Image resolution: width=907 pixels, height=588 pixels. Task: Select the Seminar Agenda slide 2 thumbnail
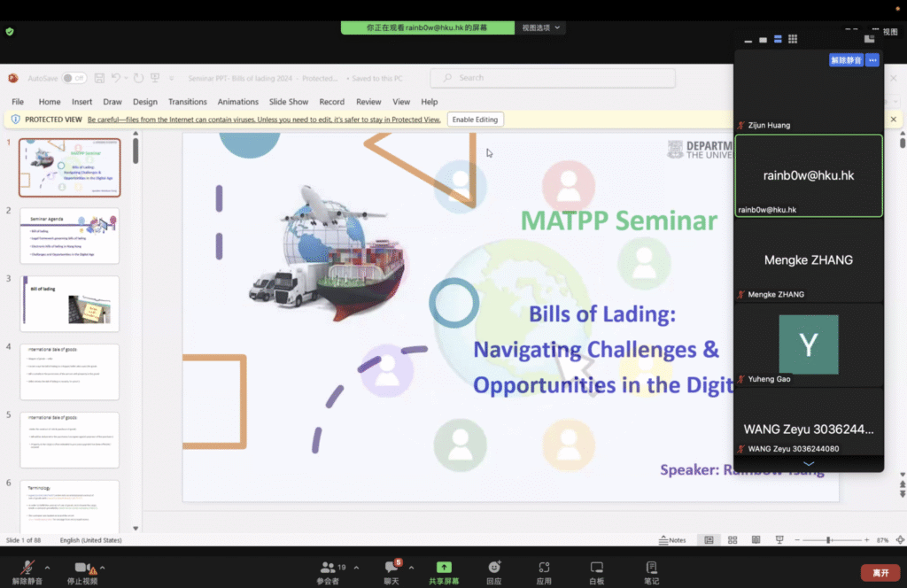click(x=69, y=236)
